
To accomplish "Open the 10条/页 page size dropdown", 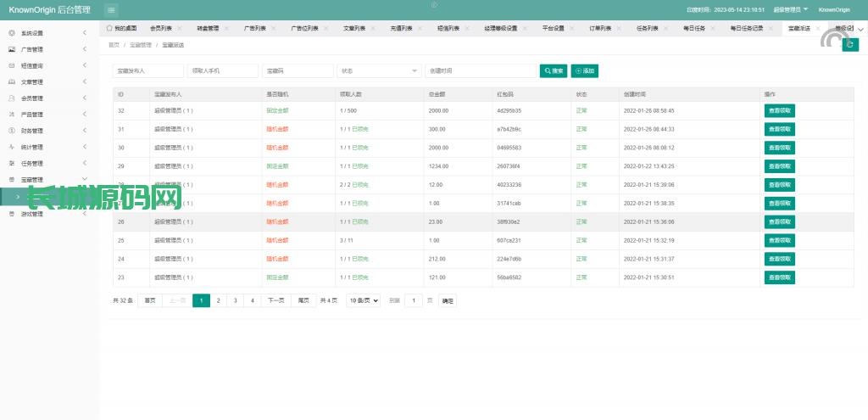I will tap(363, 300).
